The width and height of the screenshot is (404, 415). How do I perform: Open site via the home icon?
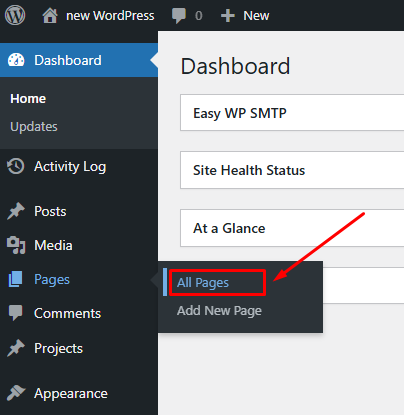[x=50, y=16]
